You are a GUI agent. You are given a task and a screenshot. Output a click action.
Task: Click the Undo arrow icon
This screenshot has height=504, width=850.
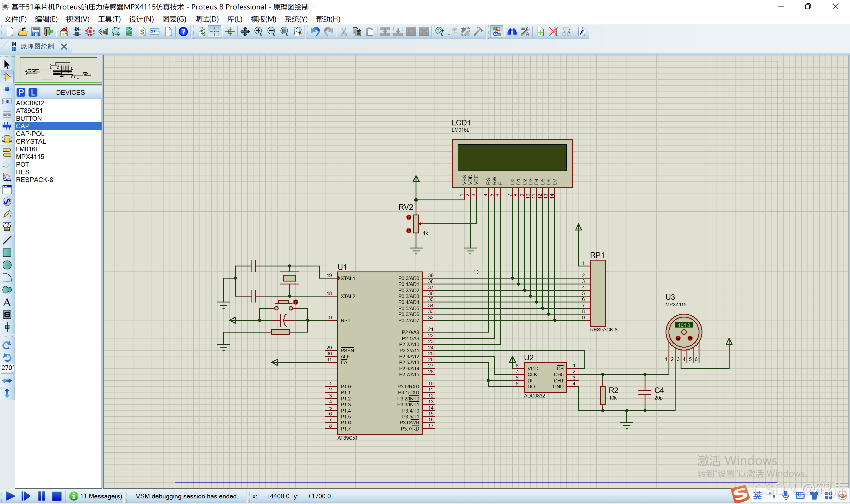(x=315, y=32)
